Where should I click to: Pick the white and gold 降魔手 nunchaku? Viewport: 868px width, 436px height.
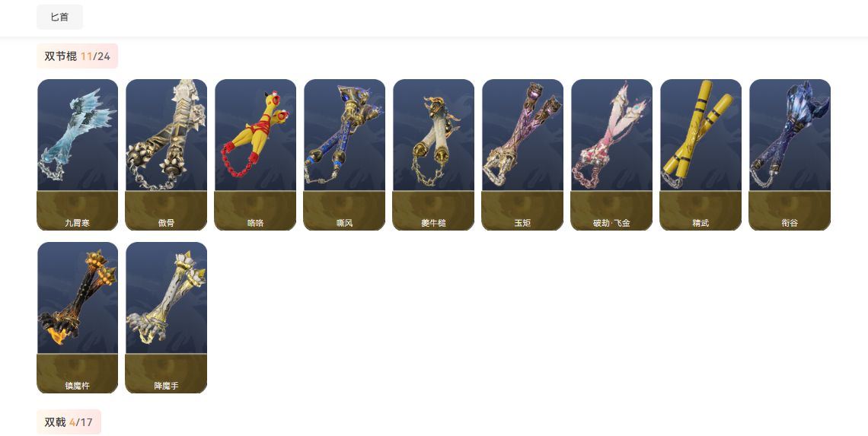[x=166, y=317]
